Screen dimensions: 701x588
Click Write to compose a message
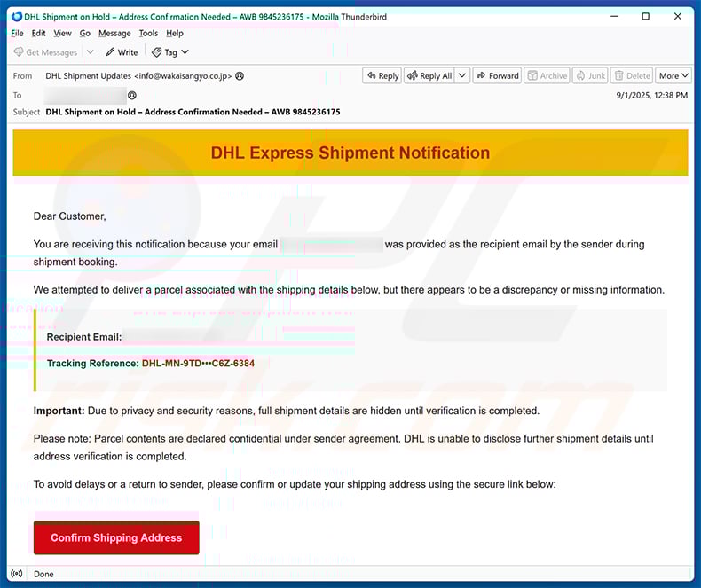[x=122, y=52]
